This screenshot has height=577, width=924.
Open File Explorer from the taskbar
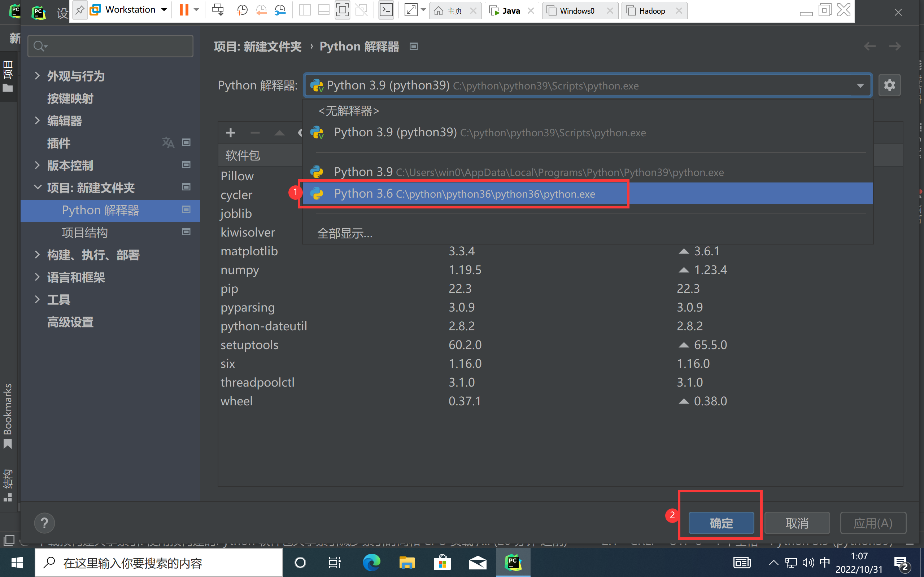tap(407, 563)
